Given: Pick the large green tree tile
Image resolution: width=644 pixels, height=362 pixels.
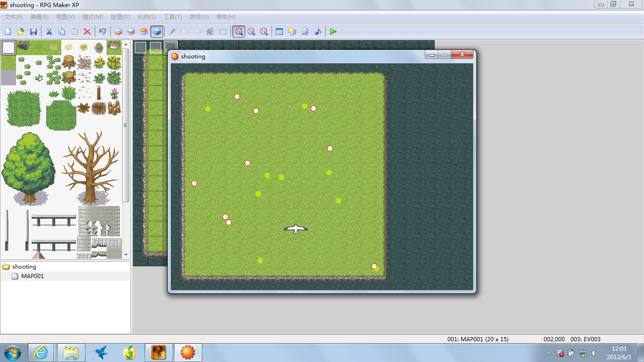Looking at the screenshot, I should click(29, 169).
